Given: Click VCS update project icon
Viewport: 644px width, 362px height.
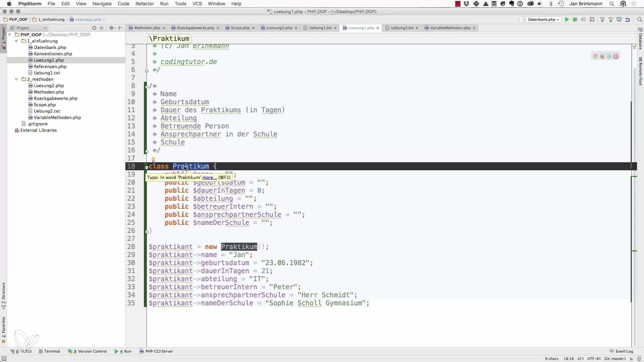Looking at the screenshot, I should point(602,19).
